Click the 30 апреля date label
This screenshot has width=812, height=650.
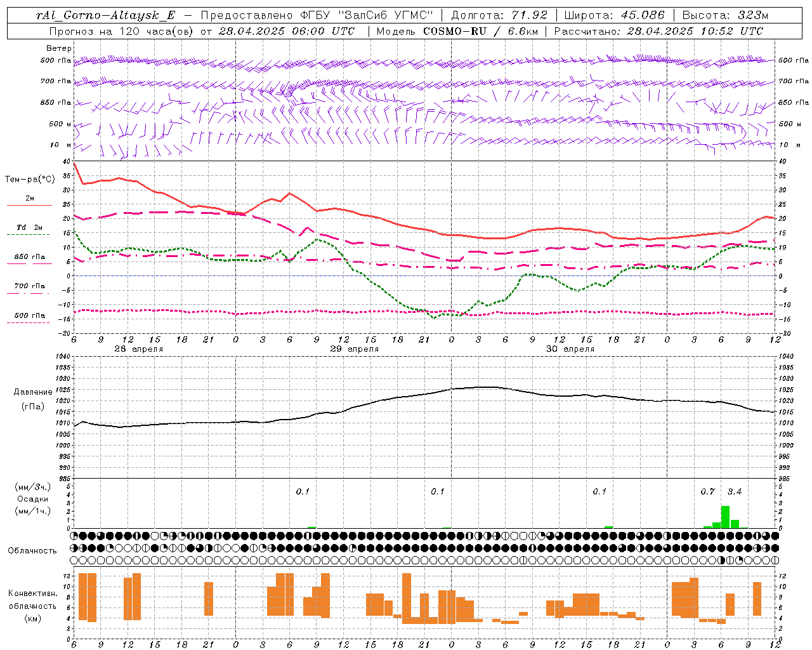point(570,349)
